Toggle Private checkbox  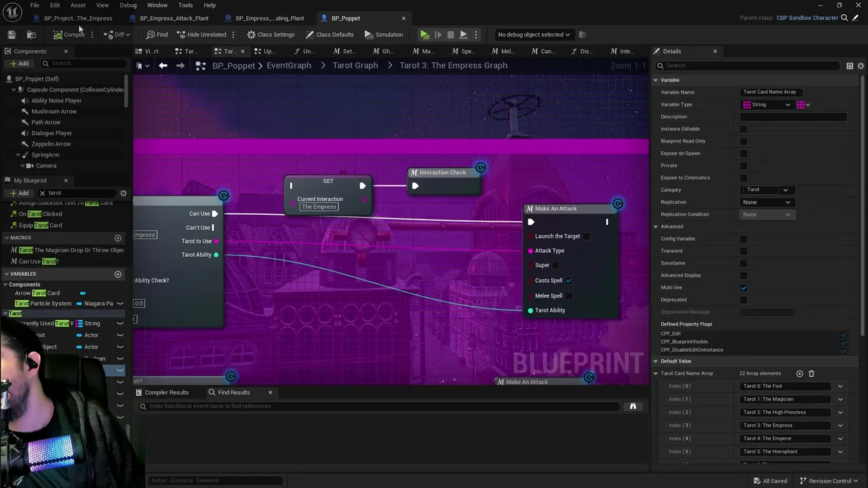tap(743, 165)
